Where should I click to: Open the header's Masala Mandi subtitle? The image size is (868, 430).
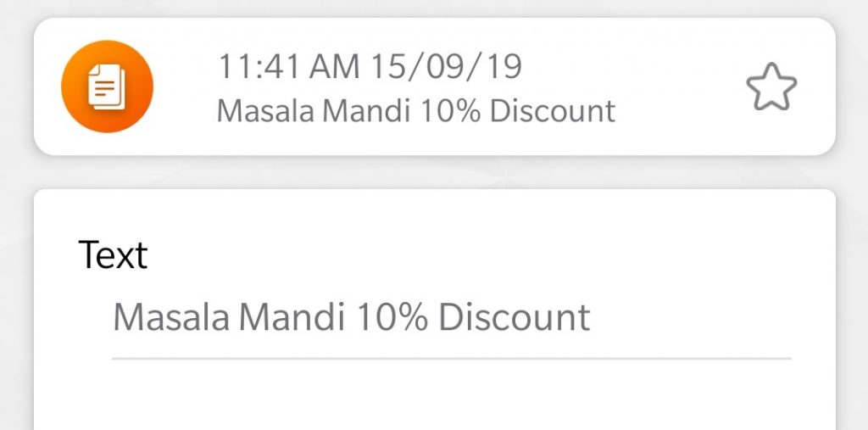(x=415, y=110)
